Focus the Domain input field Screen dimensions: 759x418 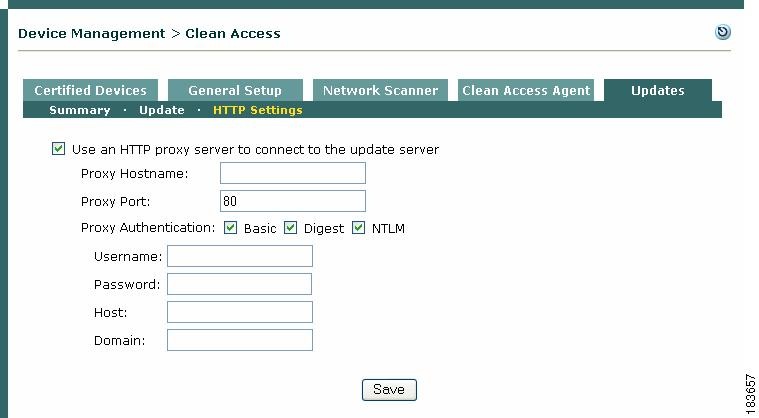[240, 340]
